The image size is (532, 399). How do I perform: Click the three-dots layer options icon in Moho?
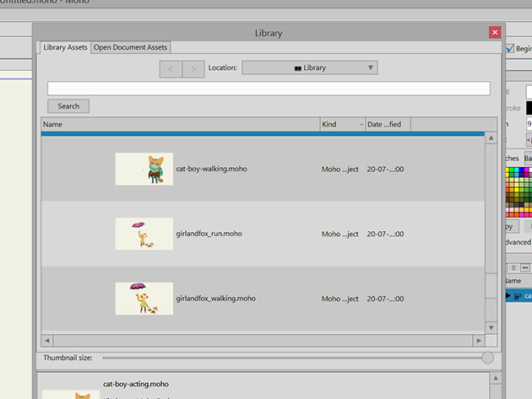[x=525, y=267]
